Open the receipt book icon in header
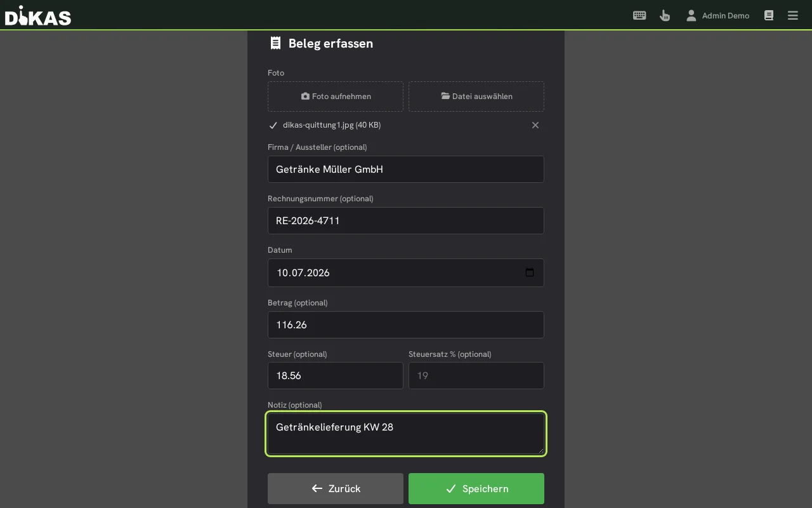Screen dimensions: 812x508 coord(769,15)
